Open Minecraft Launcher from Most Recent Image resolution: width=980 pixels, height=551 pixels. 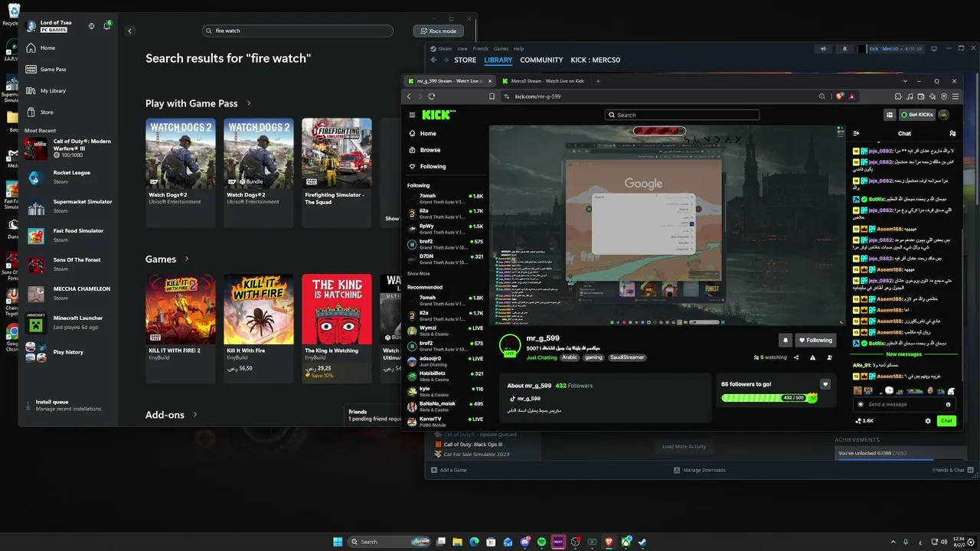coord(69,323)
